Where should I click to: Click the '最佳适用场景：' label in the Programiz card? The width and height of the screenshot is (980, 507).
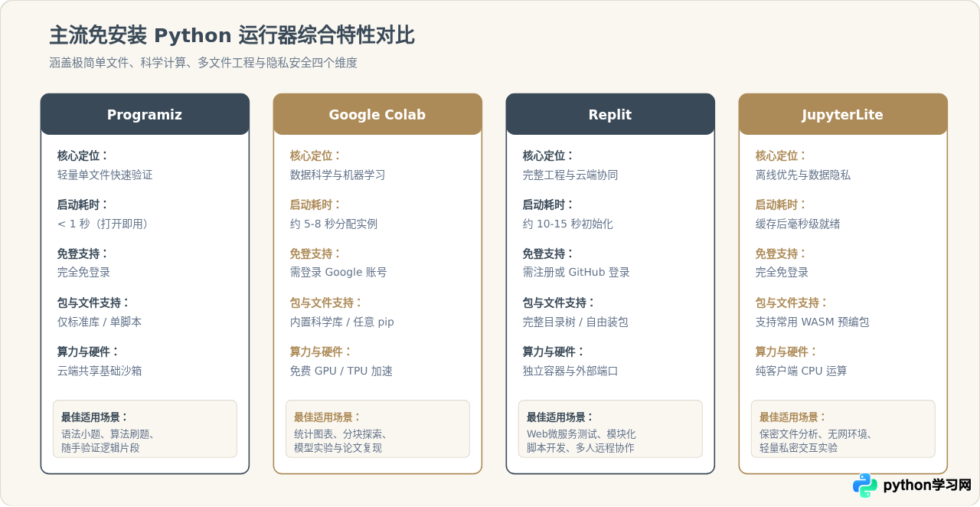click(95, 417)
